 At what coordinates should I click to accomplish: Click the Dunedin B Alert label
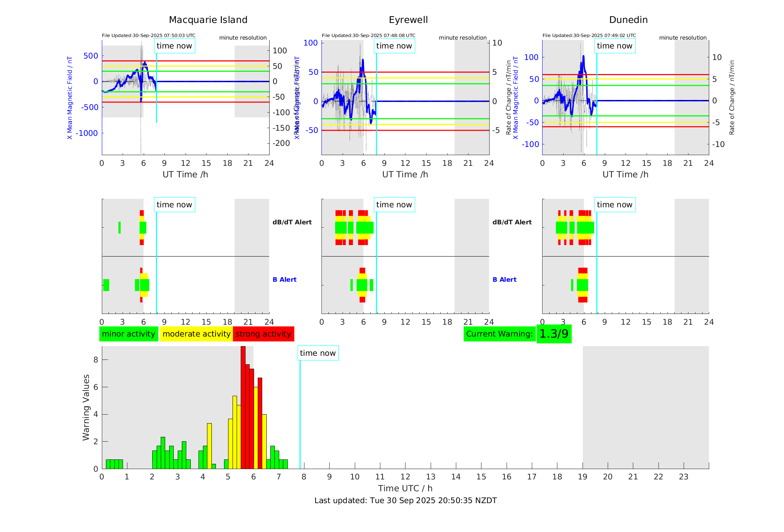[504, 280]
